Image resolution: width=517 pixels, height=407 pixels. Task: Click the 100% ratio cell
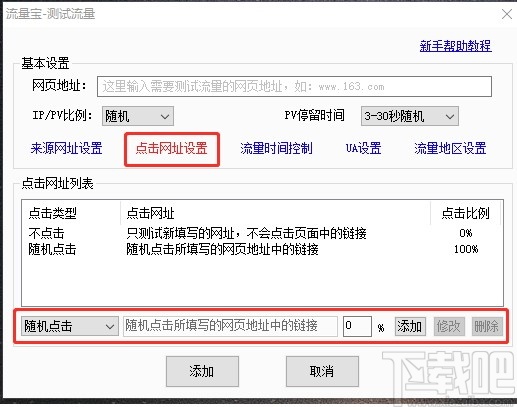466,249
